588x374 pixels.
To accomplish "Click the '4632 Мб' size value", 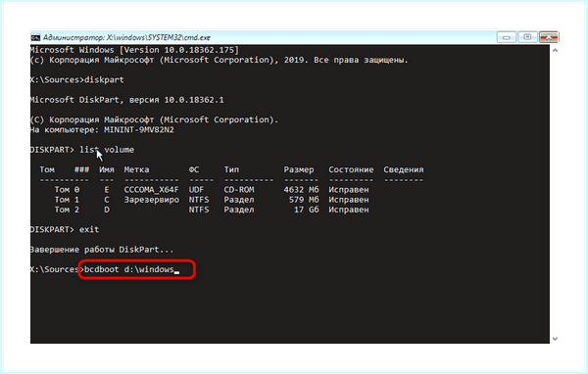I will pos(301,190).
